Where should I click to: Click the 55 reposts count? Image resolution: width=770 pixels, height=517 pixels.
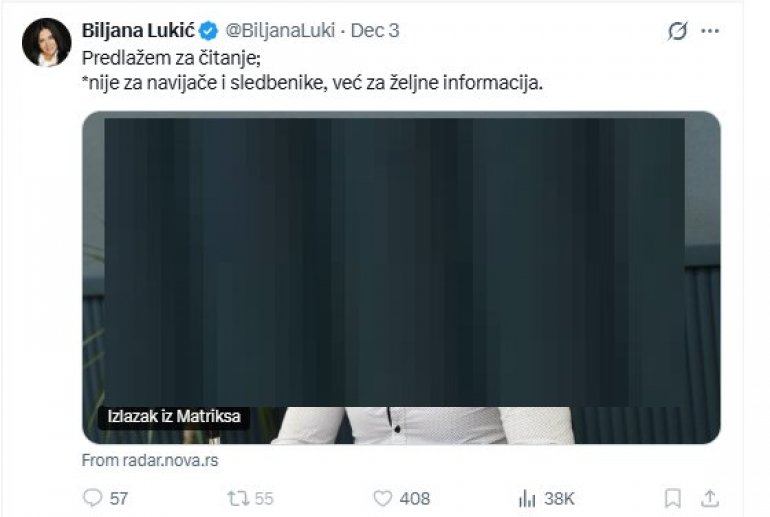[264, 499]
